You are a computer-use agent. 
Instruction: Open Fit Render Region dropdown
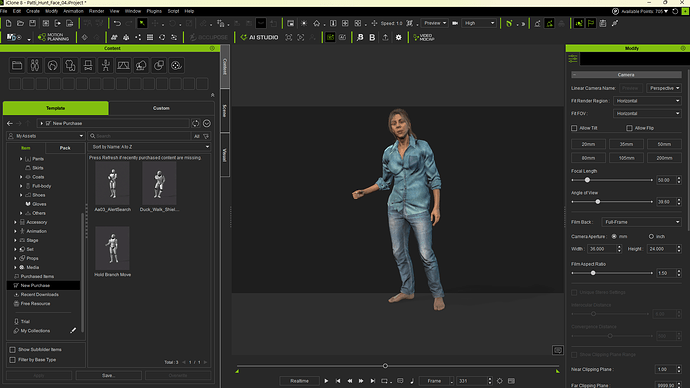[647, 101]
